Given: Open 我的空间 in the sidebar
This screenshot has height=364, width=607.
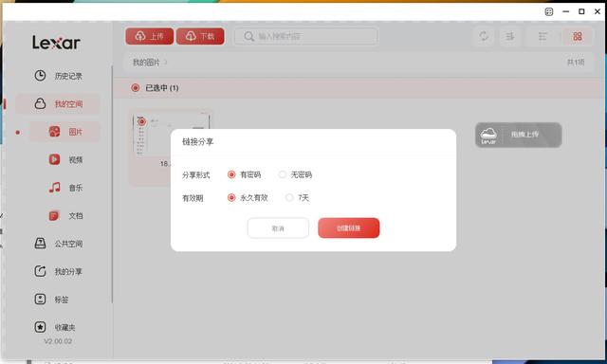Looking at the screenshot, I should pos(58,103).
